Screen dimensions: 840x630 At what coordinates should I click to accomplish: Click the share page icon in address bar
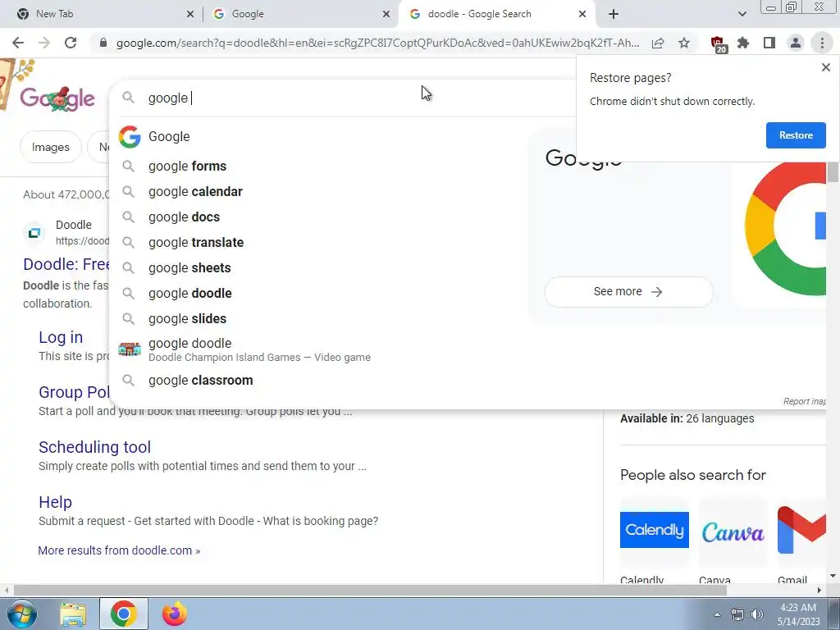658,43
